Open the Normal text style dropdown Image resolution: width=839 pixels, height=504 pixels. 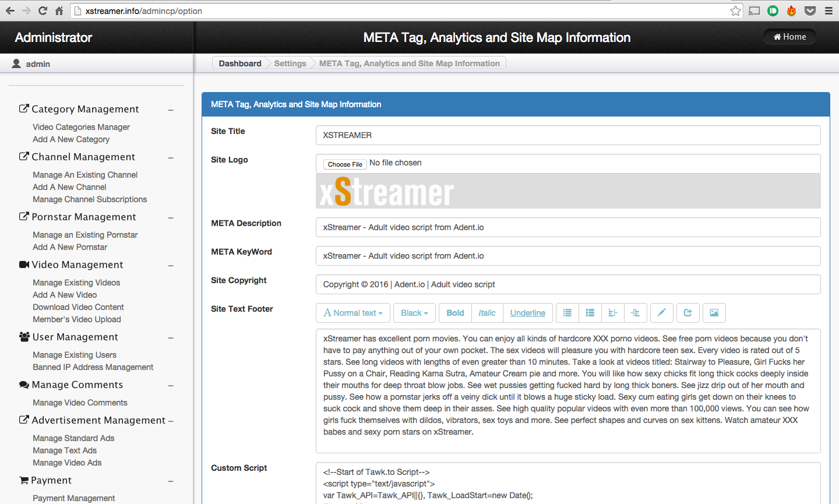[x=353, y=313]
